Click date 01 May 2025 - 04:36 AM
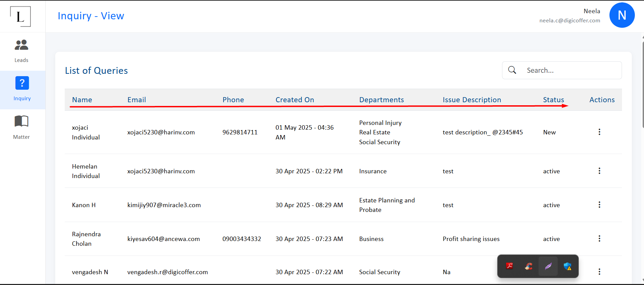 (x=304, y=132)
